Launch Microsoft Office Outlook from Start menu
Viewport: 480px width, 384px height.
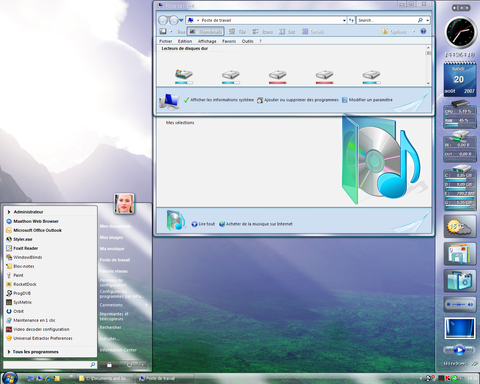pos(34,230)
